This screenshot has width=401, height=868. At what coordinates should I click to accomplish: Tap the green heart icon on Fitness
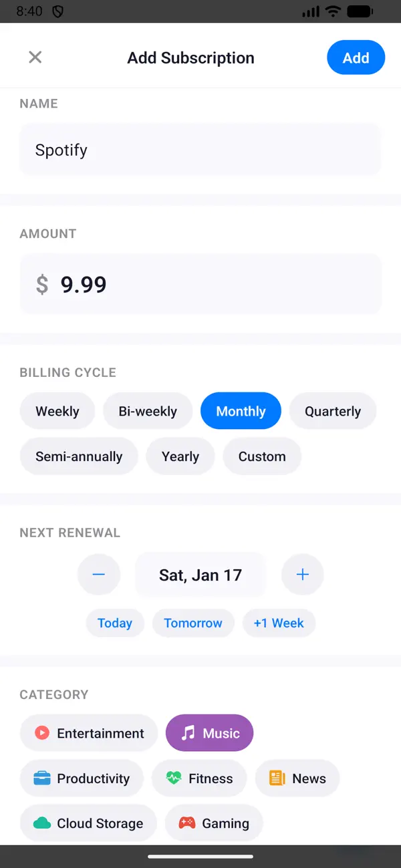tap(174, 778)
